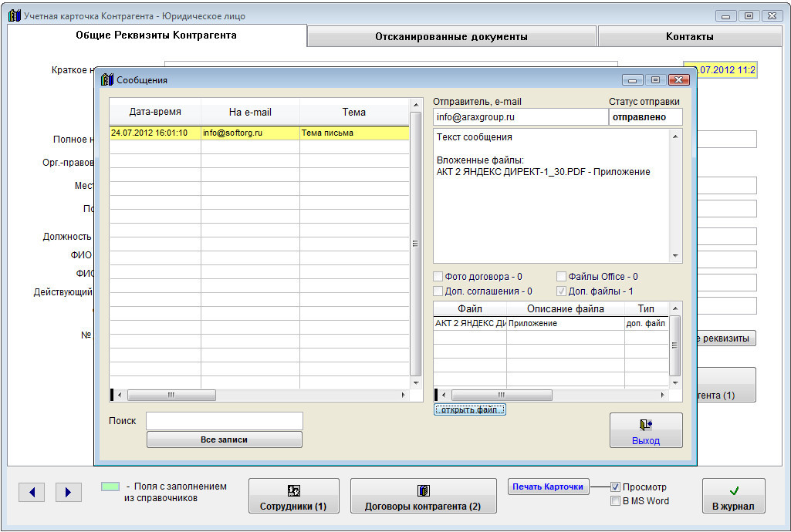Open the Контакты tab
This screenshot has height=532, width=791.
tap(689, 36)
